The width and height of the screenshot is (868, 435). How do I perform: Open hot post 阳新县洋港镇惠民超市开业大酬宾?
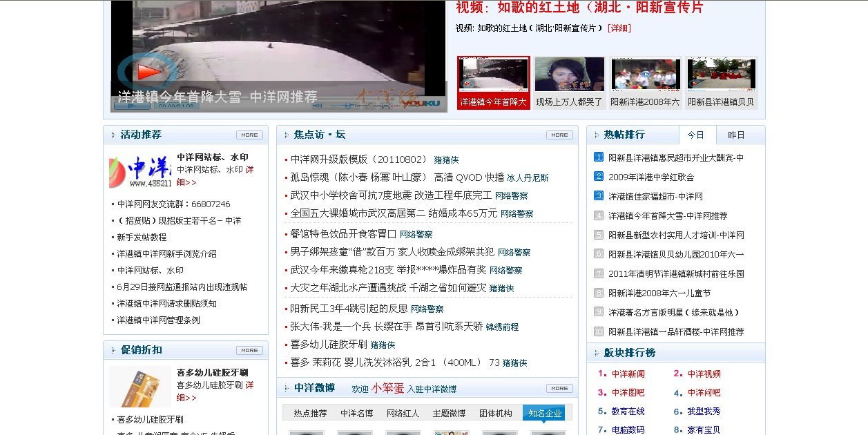tap(676, 157)
